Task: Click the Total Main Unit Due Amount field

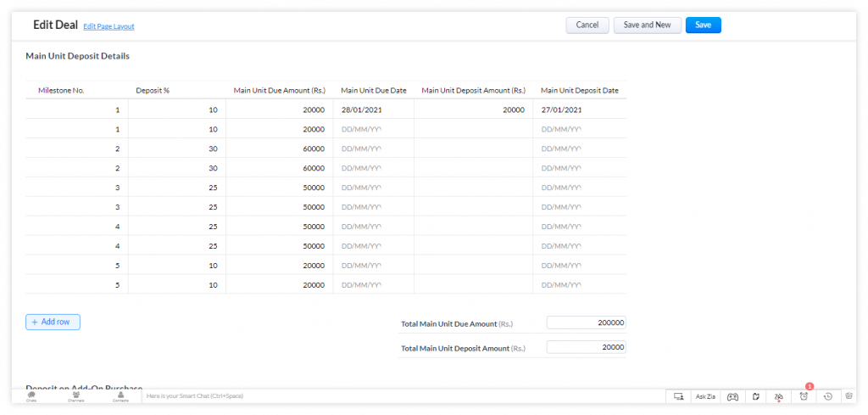Action: pos(587,322)
